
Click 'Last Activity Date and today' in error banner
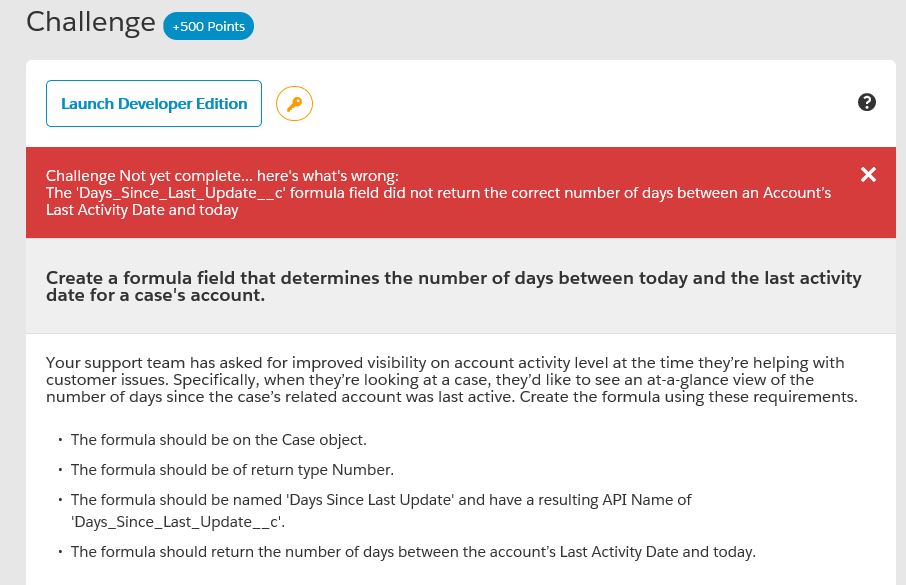tap(142, 210)
